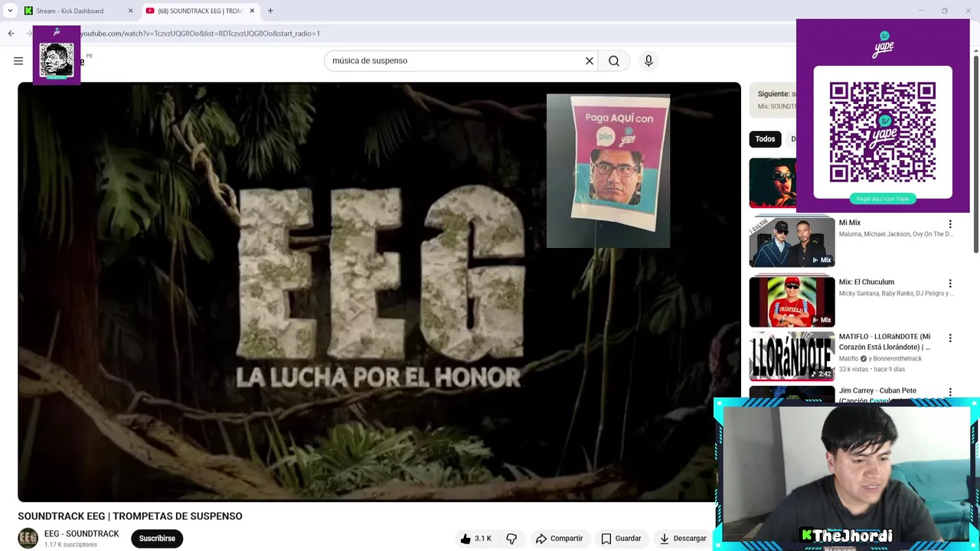The height and width of the screenshot is (551, 980).
Task: Download the video with Descargar
Action: coord(683,539)
